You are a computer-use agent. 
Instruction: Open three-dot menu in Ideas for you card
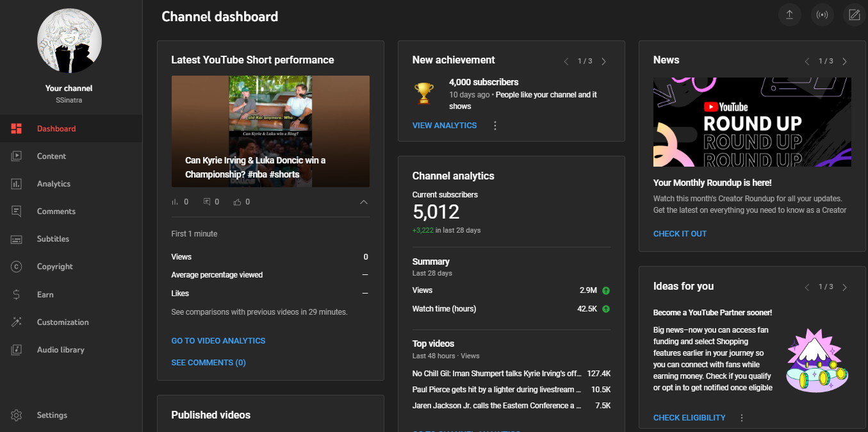[x=742, y=418]
